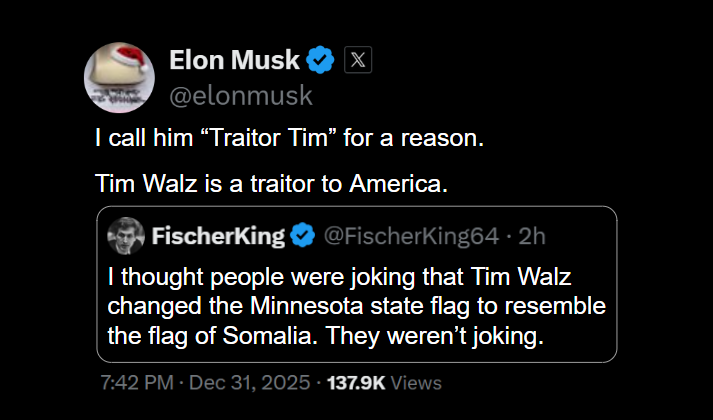Click the X affiliation badge icon
The image size is (713, 420).
(358, 60)
